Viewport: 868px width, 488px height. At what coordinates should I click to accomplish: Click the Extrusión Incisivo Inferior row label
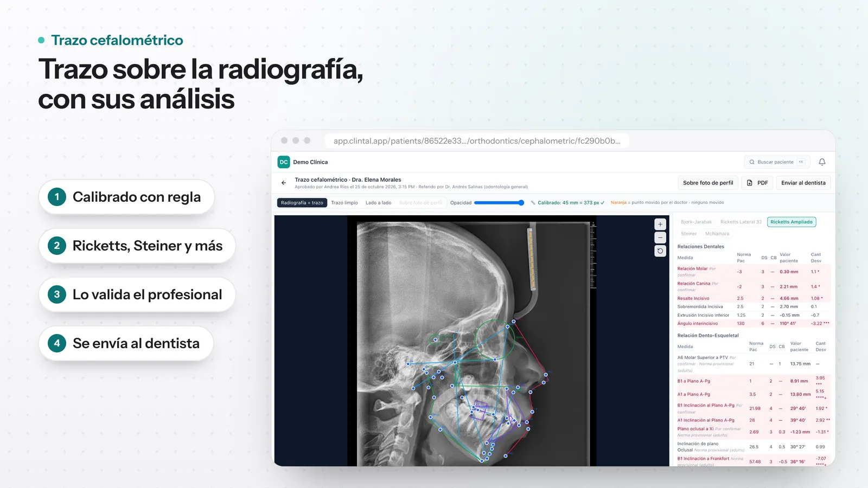coord(703,315)
